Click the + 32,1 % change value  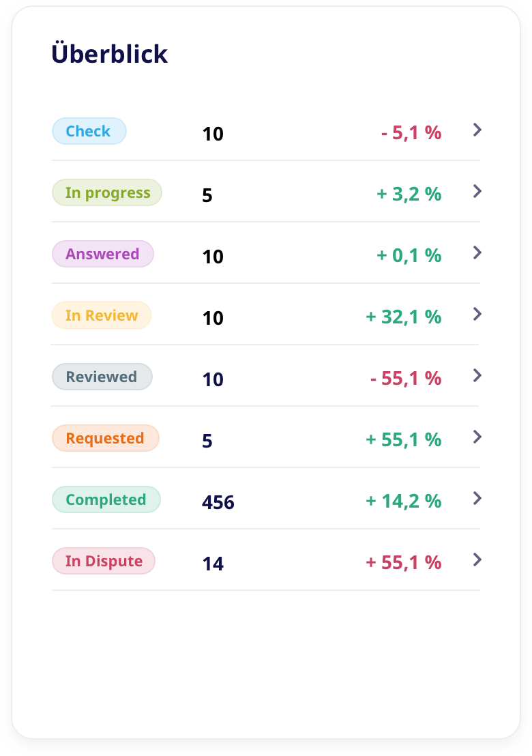point(404,317)
